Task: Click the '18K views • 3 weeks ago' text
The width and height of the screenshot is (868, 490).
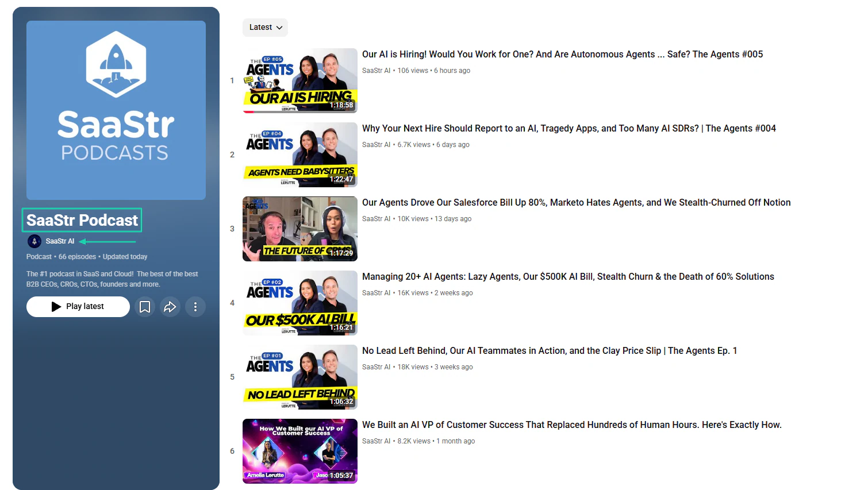Action: pos(435,367)
